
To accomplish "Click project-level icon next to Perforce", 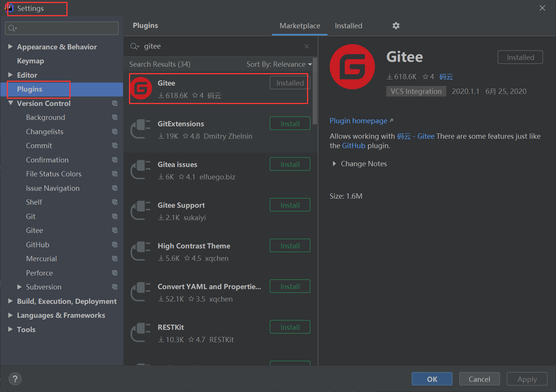I will point(115,273).
